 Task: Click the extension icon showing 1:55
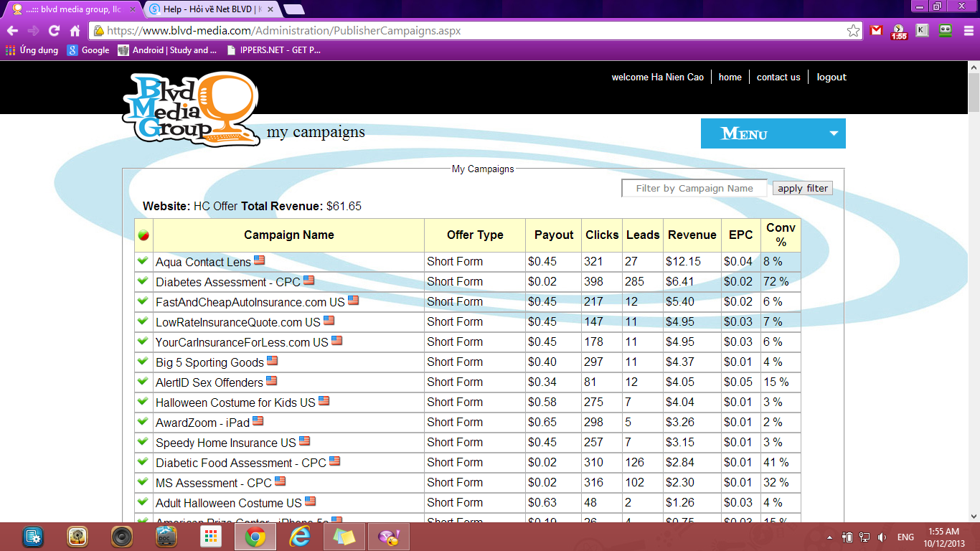coord(899,32)
